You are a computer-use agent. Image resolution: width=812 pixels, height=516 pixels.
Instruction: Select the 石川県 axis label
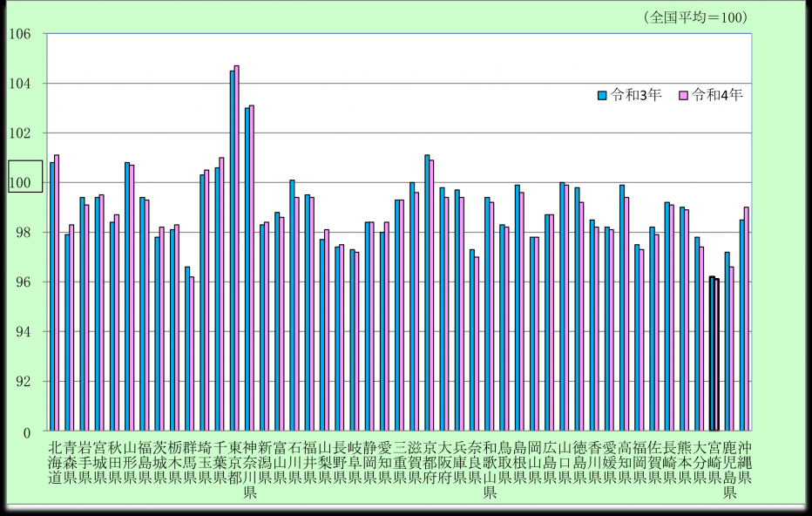pos(295,463)
